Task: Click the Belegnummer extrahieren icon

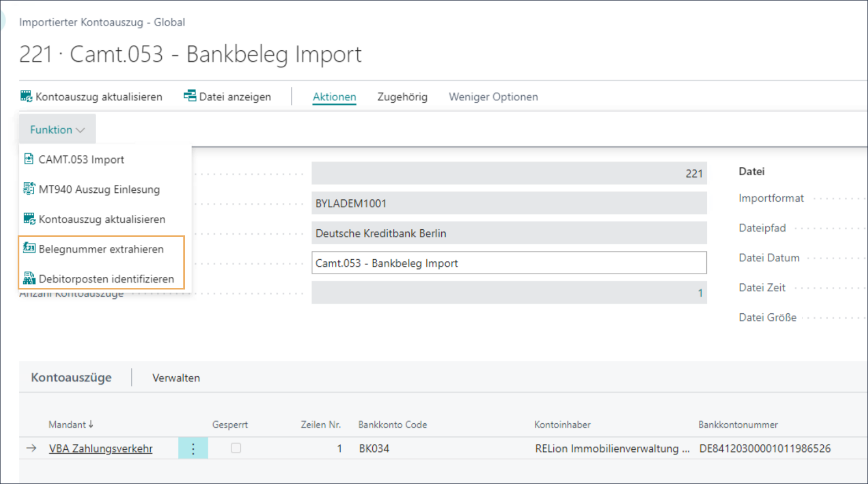Action: (x=29, y=249)
